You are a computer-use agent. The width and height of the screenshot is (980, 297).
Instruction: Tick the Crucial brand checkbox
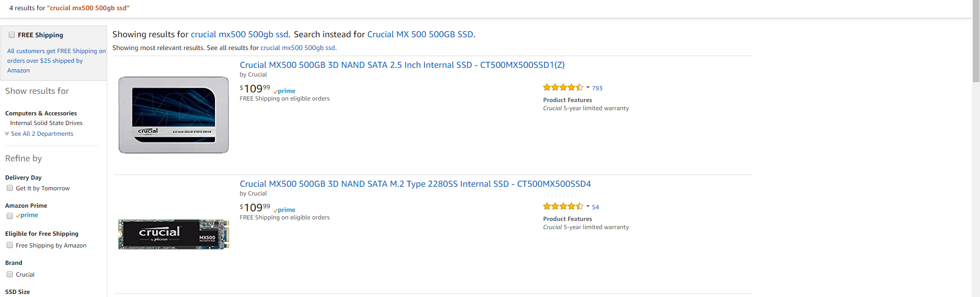click(10, 274)
